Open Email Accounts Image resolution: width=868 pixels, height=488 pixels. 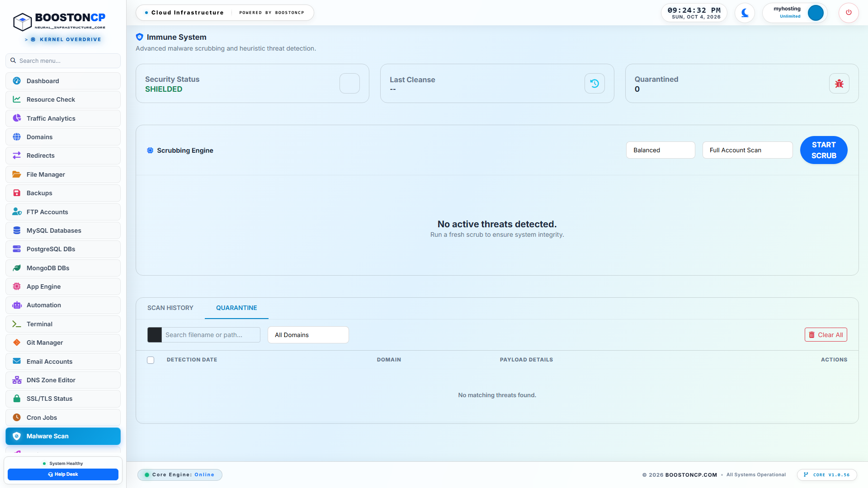coord(63,361)
